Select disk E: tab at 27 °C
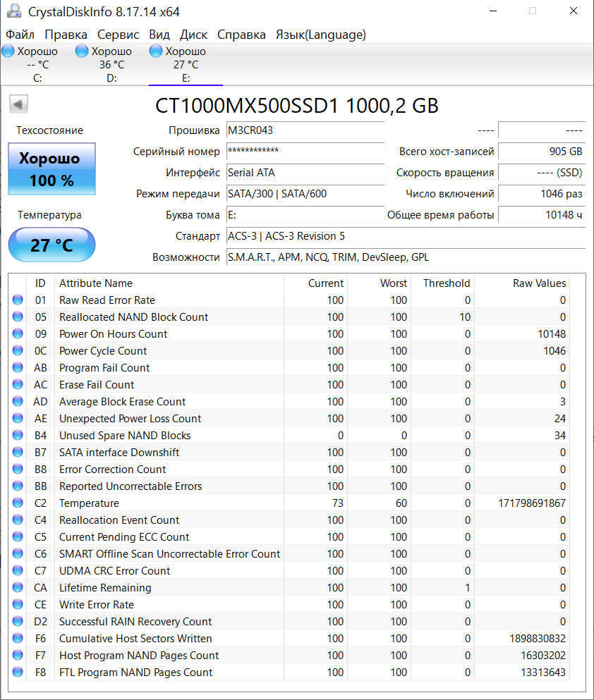The image size is (594, 700). pyautogui.click(x=186, y=64)
